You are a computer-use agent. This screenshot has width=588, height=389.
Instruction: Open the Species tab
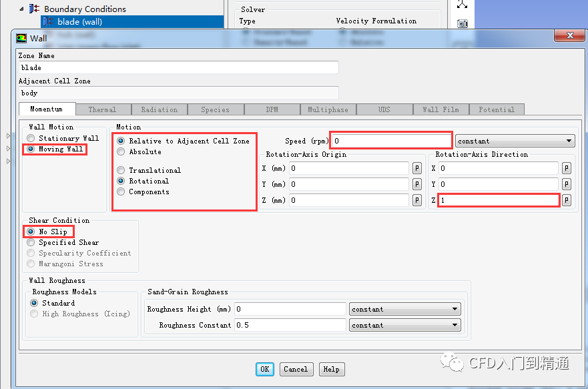216,109
